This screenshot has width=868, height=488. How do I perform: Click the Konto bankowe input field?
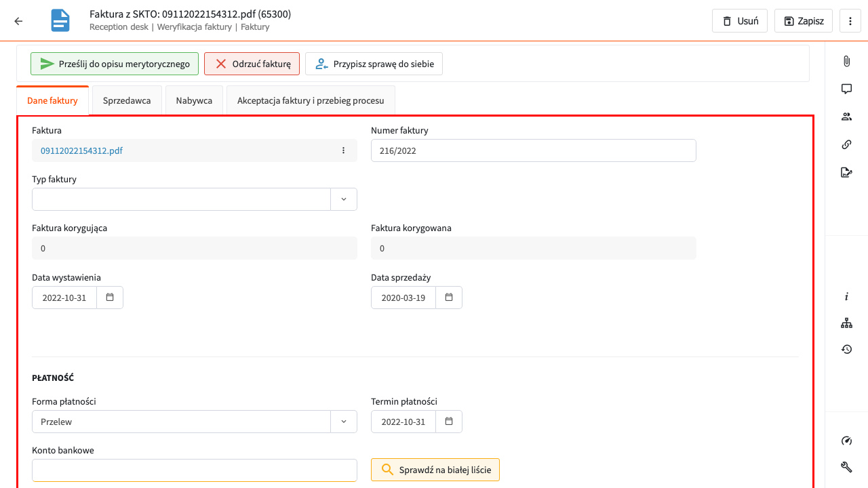point(194,470)
